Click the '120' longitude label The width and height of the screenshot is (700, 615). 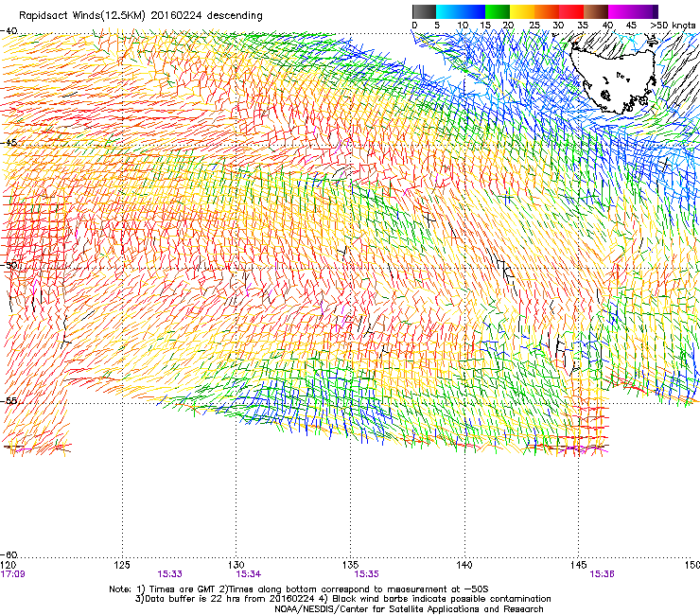tap(8, 565)
